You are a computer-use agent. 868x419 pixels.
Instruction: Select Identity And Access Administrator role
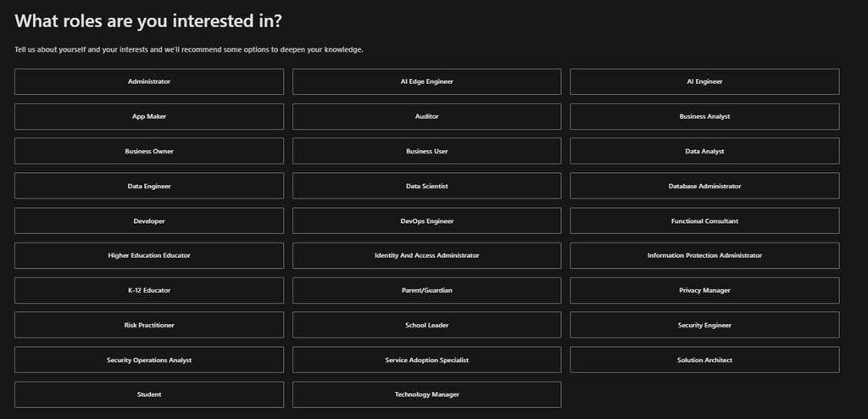click(x=426, y=255)
